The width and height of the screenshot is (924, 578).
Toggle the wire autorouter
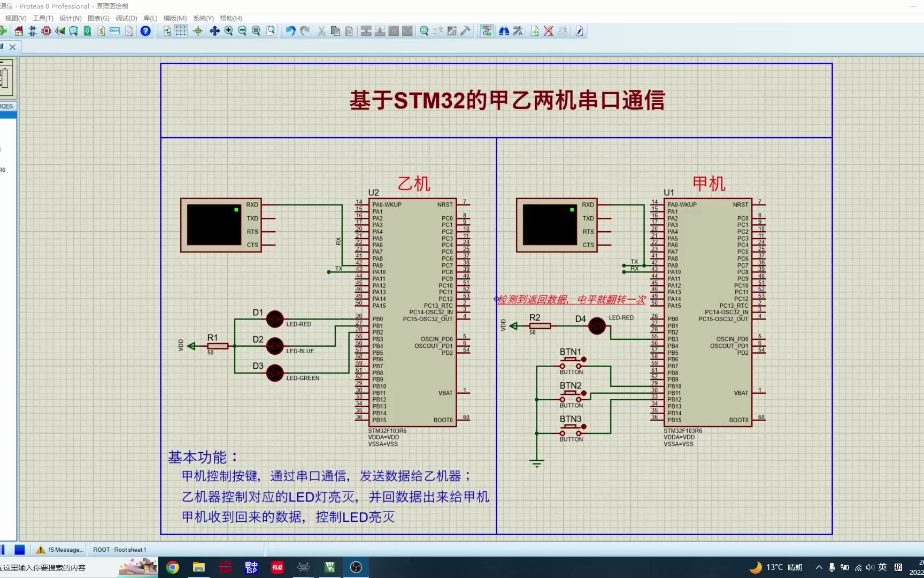pos(487,31)
